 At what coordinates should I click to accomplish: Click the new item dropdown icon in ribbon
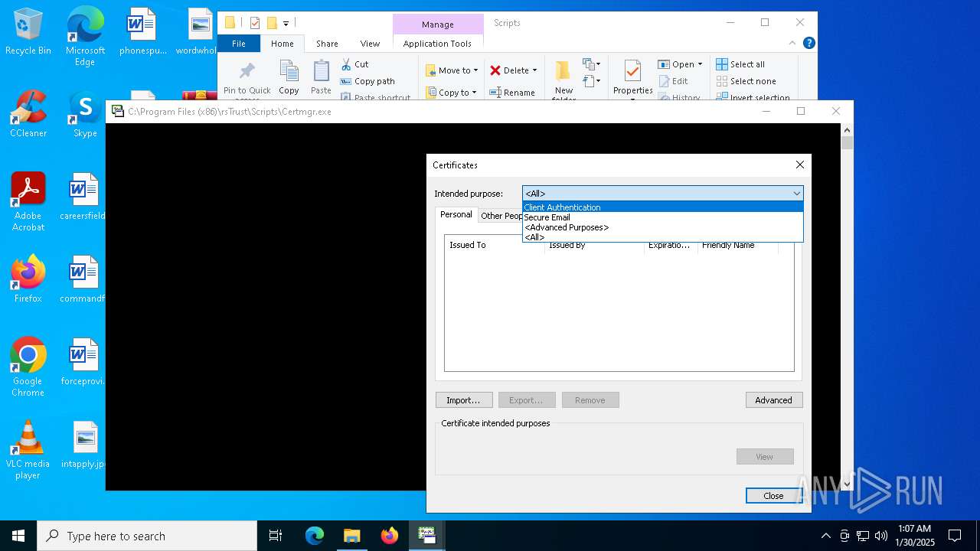(592, 64)
